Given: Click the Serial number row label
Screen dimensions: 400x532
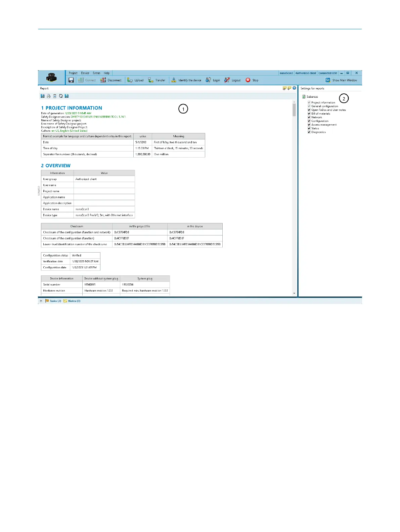Looking at the screenshot, I should coord(62,284).
